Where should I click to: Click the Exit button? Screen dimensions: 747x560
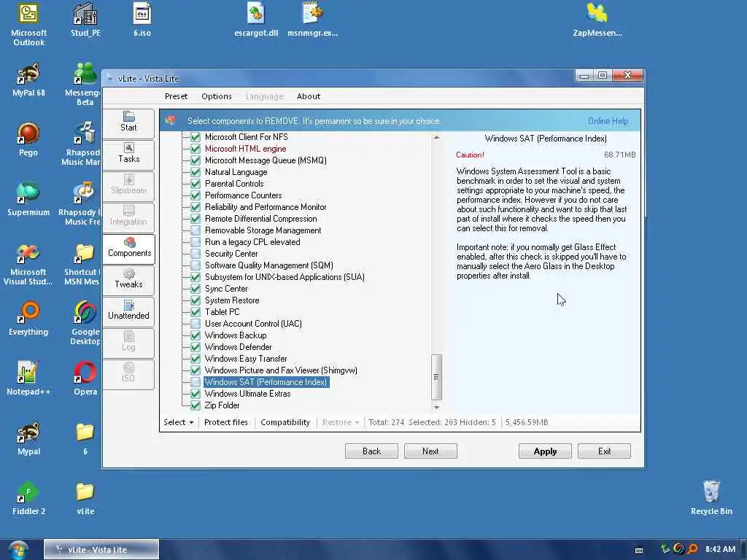pos(604,451)
